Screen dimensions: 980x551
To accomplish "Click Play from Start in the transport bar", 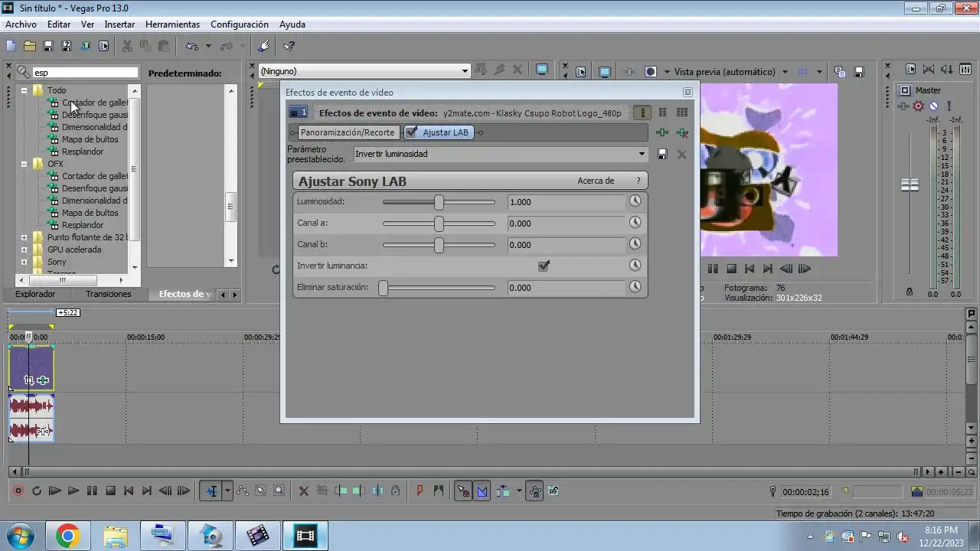I will tap(54, 491).
